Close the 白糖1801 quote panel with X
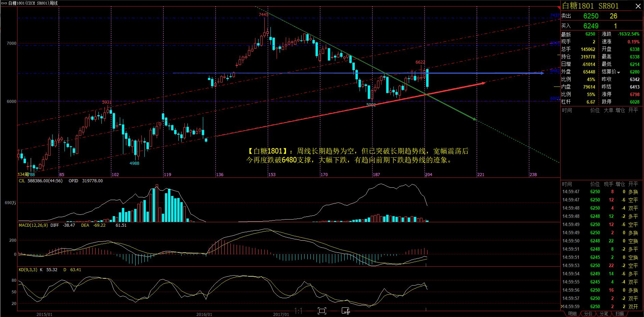The height and width of the screenshot is (317, 644). (x=638, y=5)
